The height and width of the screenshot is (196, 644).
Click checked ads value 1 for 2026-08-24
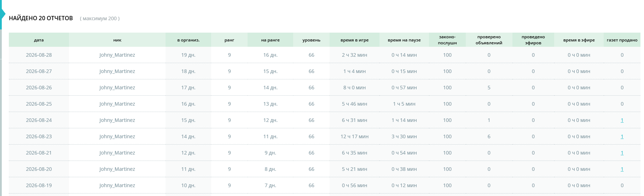tap(489, 120)
